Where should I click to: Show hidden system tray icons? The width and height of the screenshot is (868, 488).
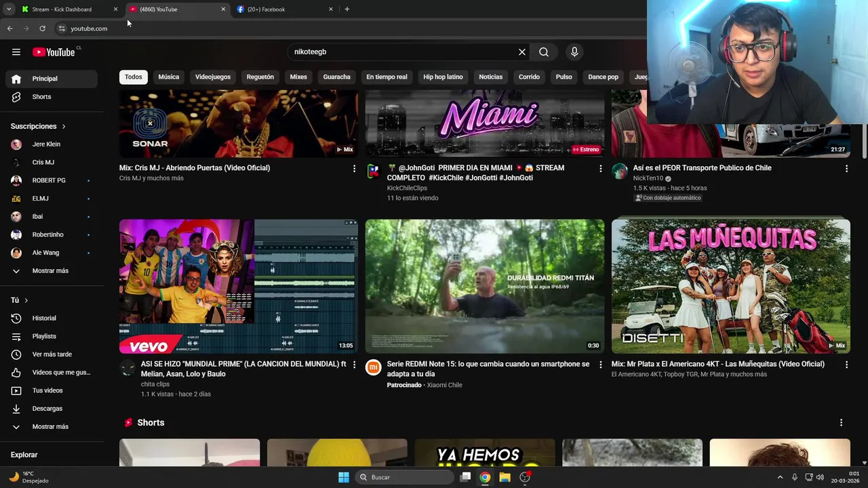(780, 477)
